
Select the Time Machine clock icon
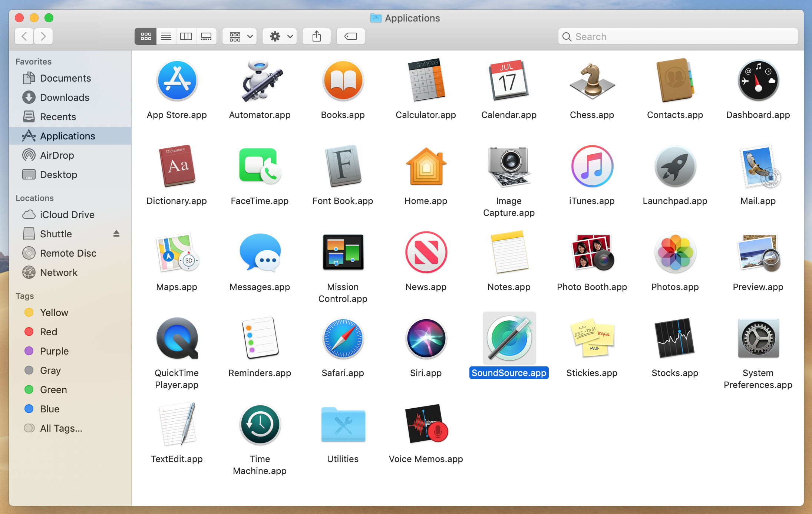click(x=260, y=424)
